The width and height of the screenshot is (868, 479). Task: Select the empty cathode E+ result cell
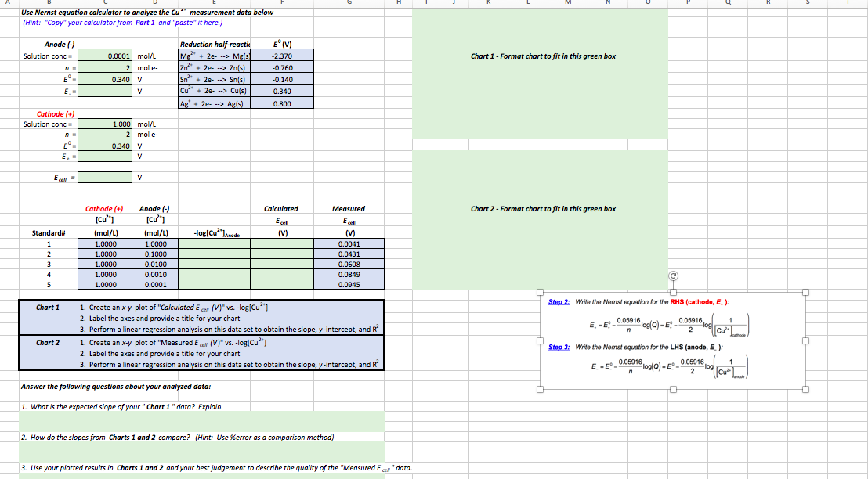[105, 157]
